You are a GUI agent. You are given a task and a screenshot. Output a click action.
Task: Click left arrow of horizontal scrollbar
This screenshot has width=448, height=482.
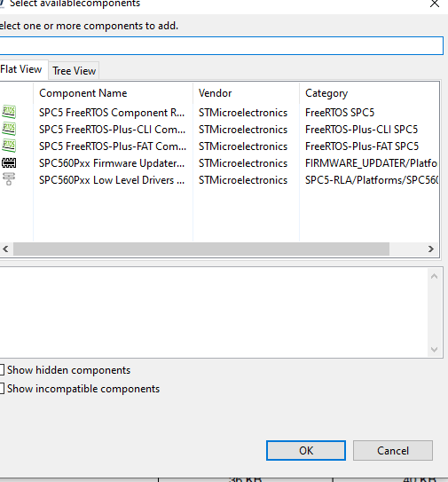pos(5,249)
